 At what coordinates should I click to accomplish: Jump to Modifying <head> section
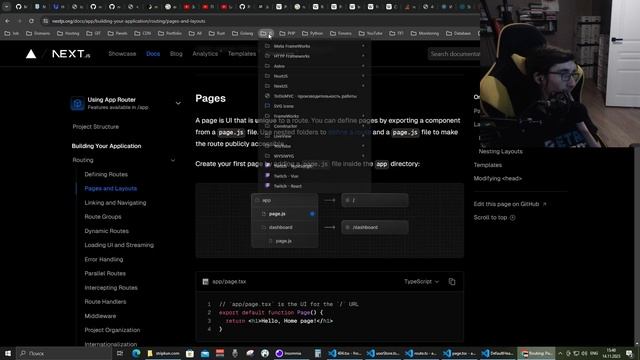[x=498, y=178]
